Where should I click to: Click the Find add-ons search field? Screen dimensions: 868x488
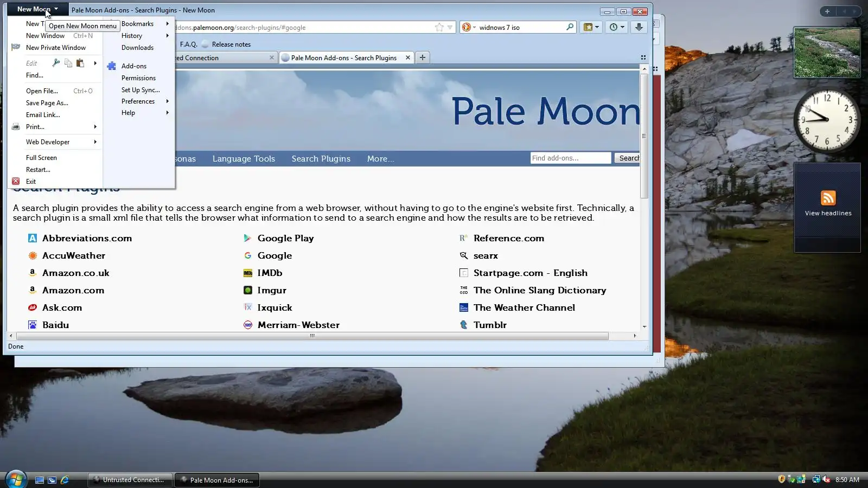[570, 158]
